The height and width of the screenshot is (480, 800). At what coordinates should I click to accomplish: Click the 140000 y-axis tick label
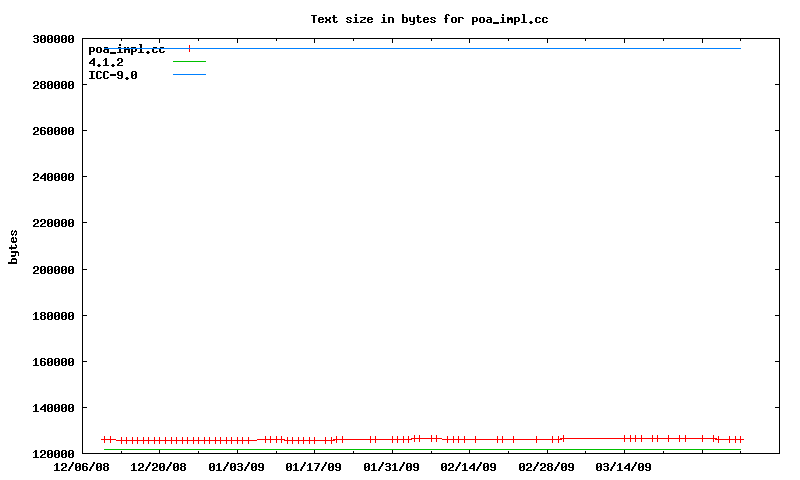coord(52,408)
